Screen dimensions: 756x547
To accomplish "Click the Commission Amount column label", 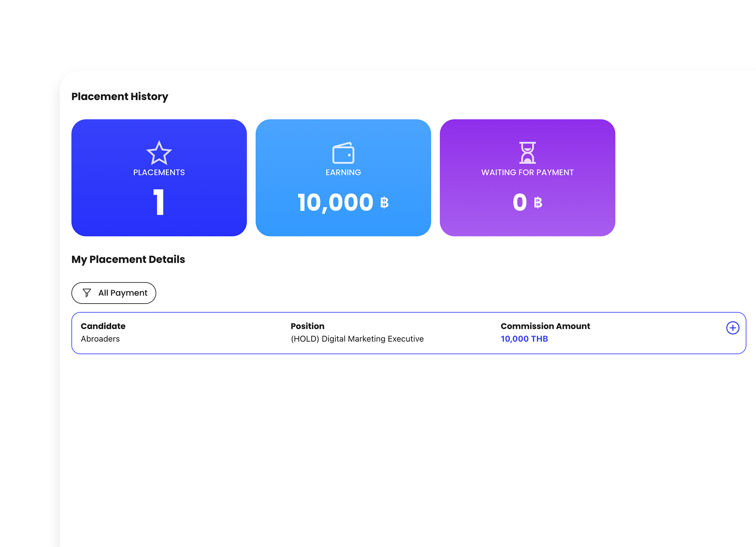I will (545, 326).
